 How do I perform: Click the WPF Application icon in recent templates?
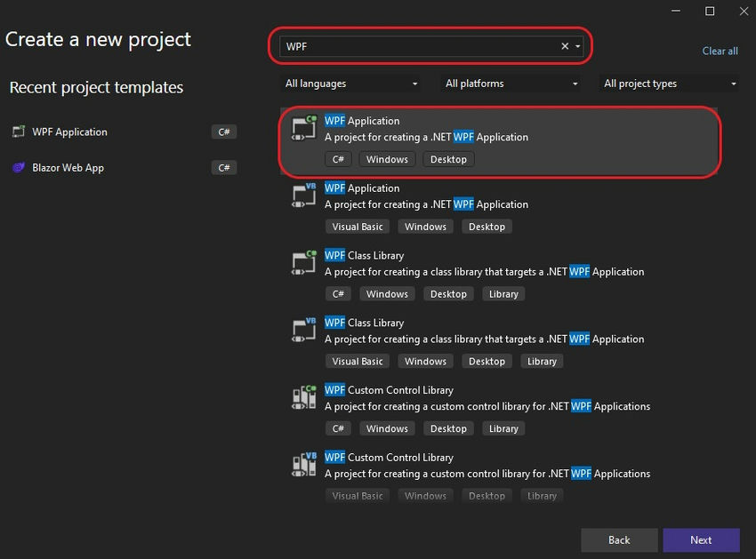pyautogui.click(x=19, y=132)
